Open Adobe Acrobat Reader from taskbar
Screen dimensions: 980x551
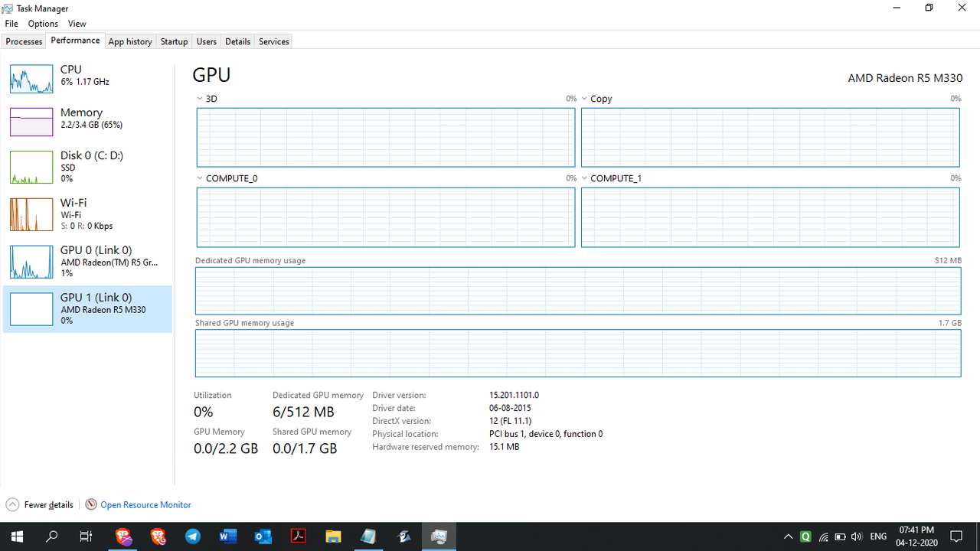click(x=299, y=536)
